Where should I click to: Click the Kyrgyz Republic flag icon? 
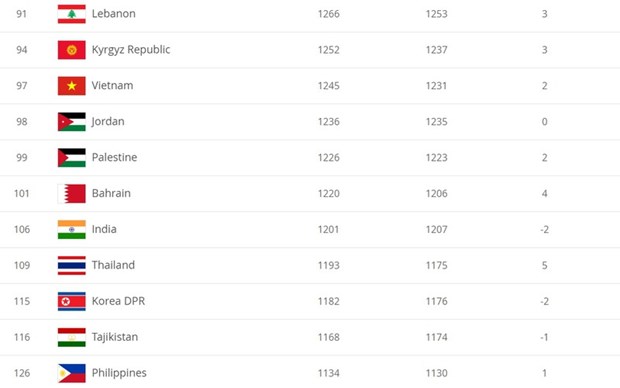(72, 50)
